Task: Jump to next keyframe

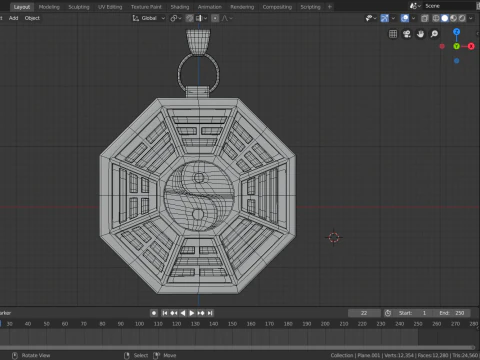Action: coord(201,313)
